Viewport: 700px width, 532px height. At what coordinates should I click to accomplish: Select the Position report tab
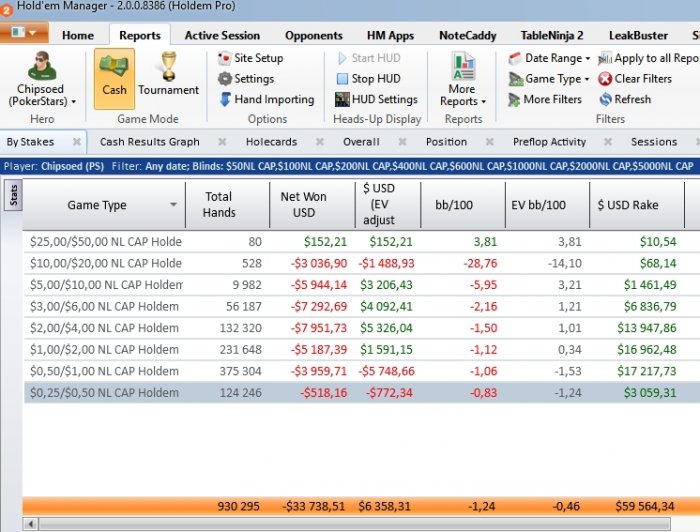tap(446, 142)
